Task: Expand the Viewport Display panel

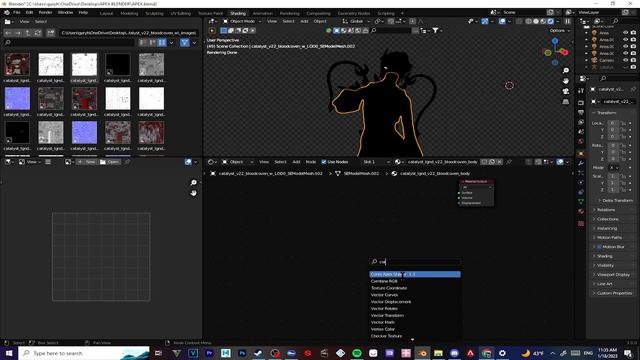Action: (612, 275)
